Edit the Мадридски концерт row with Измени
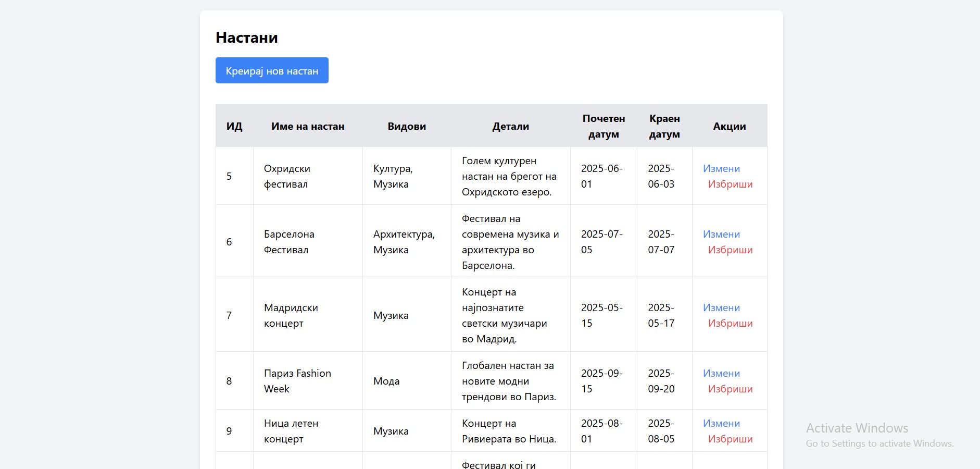The height and width of the screenshot is (469, 980). 721,307
